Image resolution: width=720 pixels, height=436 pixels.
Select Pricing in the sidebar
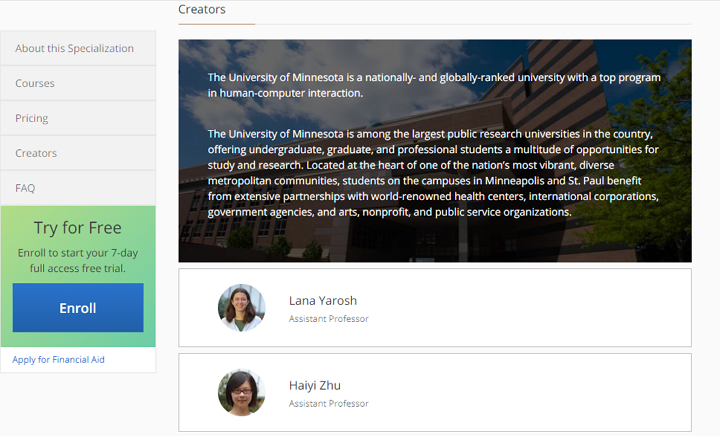[x=32, y=118]
